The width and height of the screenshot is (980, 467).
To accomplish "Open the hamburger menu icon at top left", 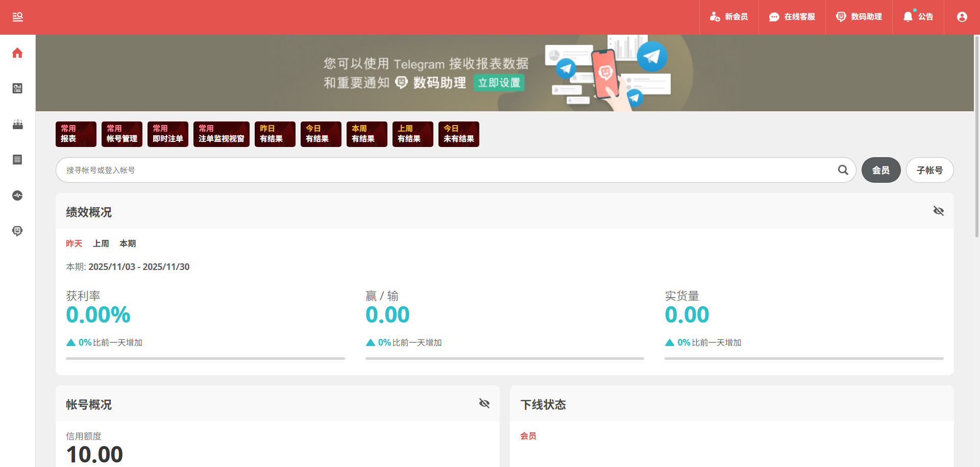I will (18, 17).
